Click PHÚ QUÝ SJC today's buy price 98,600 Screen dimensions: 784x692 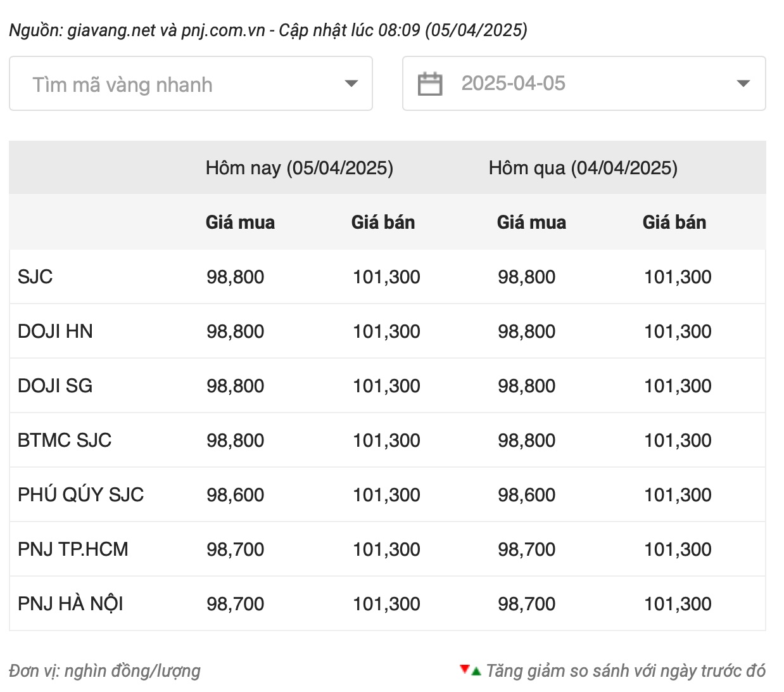235,495
